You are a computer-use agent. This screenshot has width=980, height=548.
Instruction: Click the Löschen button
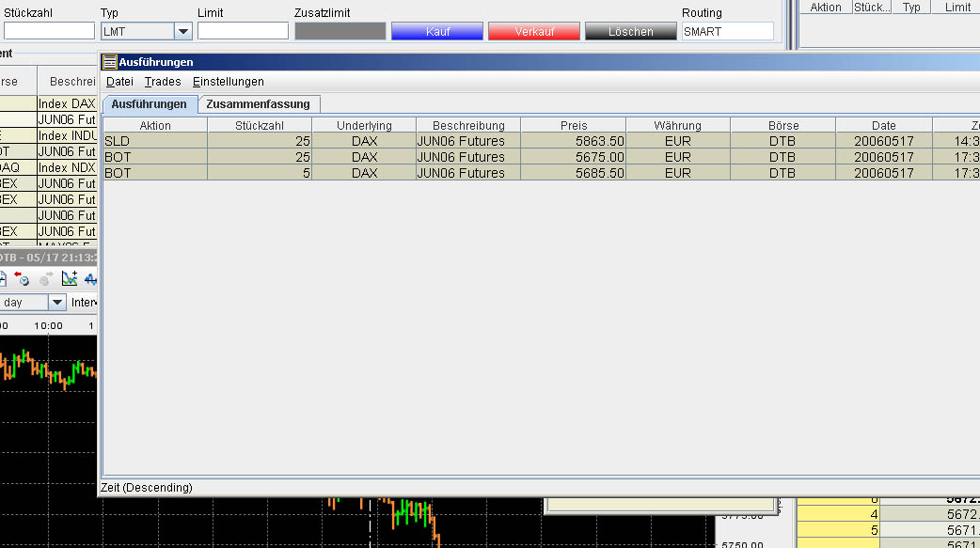tap(631, 31)
